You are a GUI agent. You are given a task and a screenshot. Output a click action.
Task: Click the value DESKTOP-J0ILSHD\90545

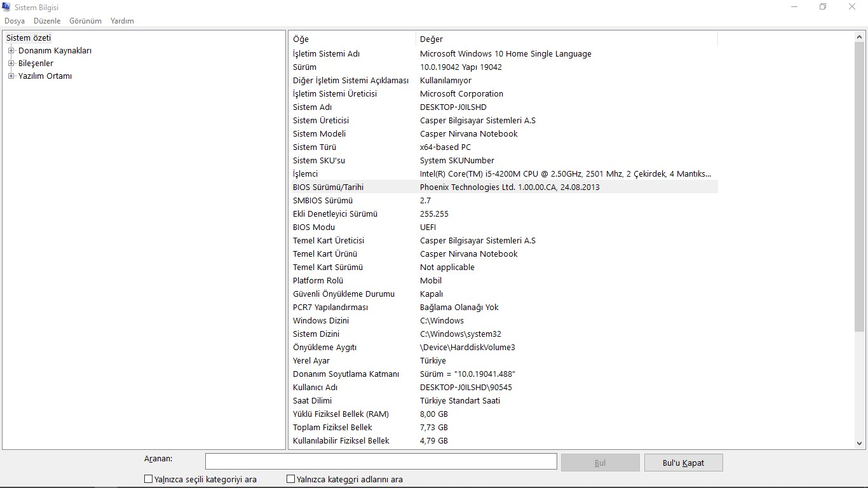coord(466,388)
